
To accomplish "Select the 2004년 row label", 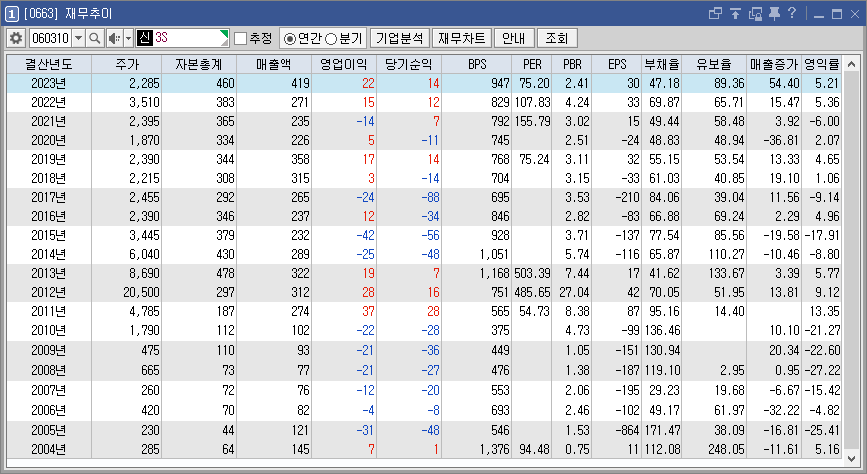I will 49,450.
